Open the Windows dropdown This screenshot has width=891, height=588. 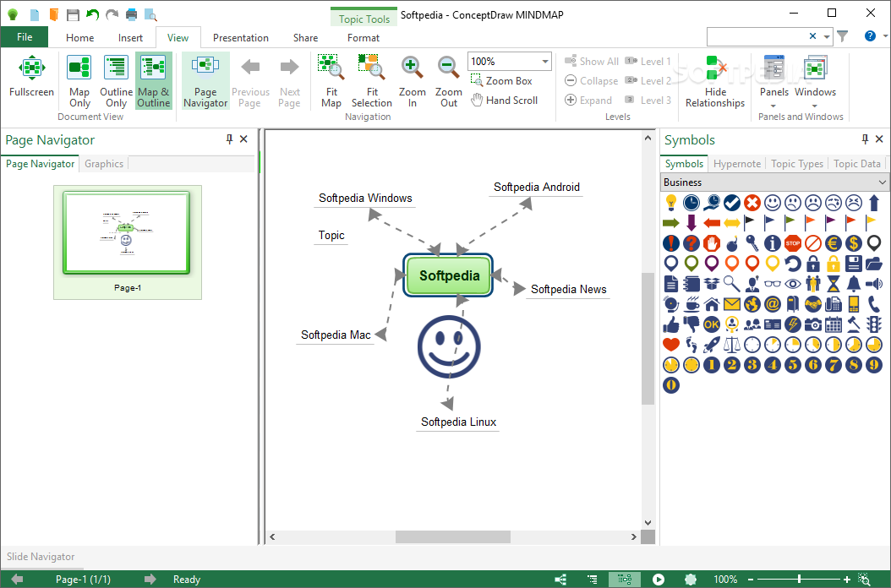(x=815, y=82)
